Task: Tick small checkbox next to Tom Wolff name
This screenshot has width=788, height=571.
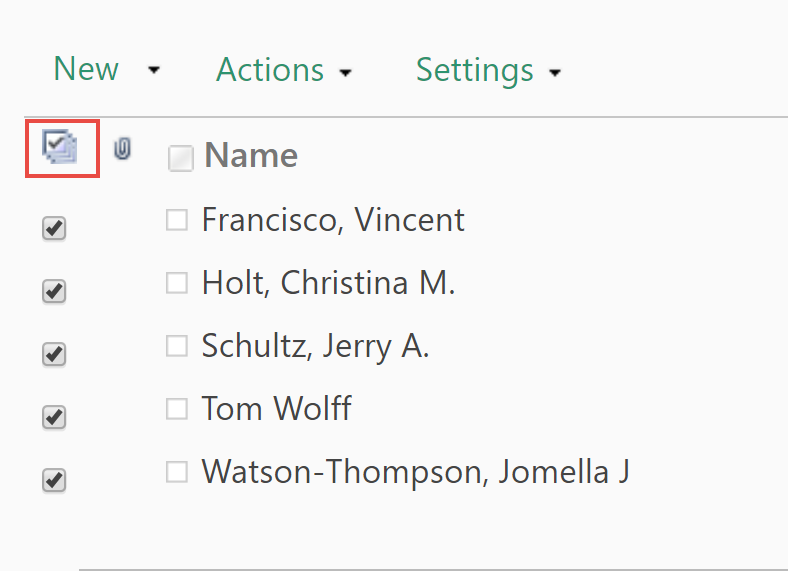Action: 177,409
